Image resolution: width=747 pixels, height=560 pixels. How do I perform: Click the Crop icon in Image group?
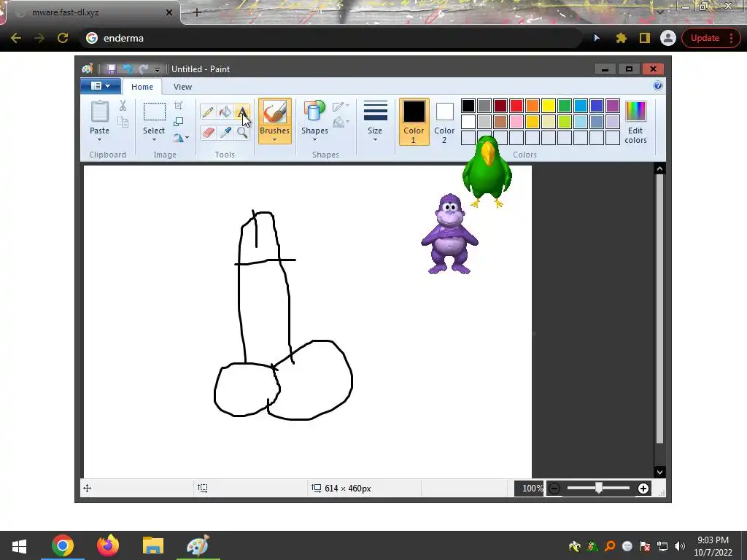178,106
